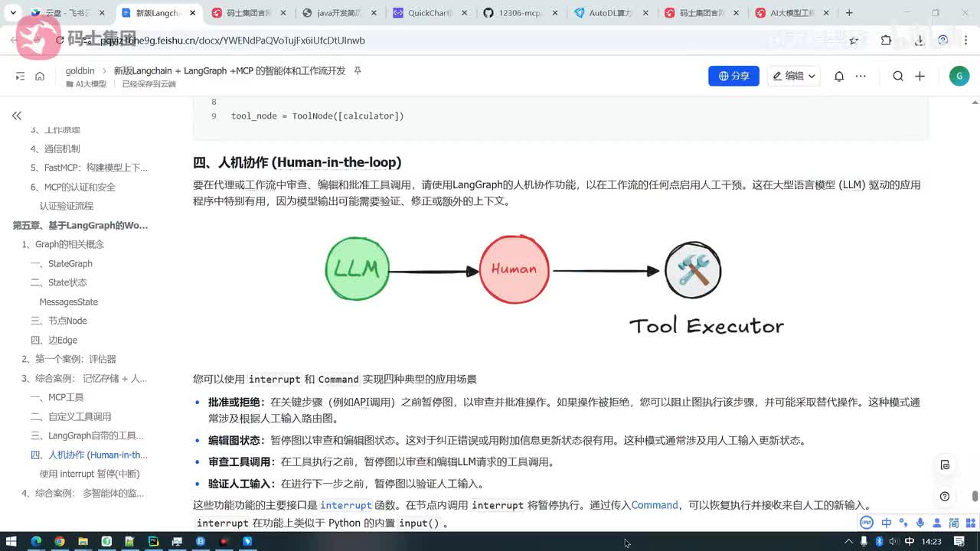
Task: Click the browser address bar URL
Action: pos(234,41)
